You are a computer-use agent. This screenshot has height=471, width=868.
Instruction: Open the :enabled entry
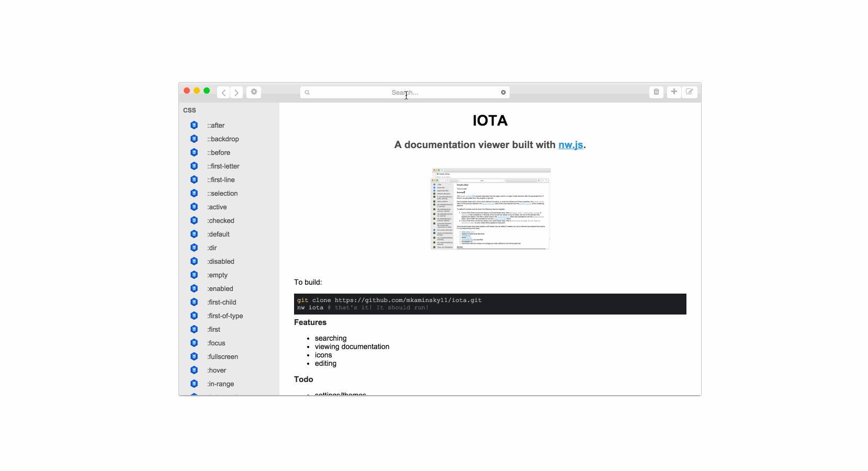[x=220, y=289]
